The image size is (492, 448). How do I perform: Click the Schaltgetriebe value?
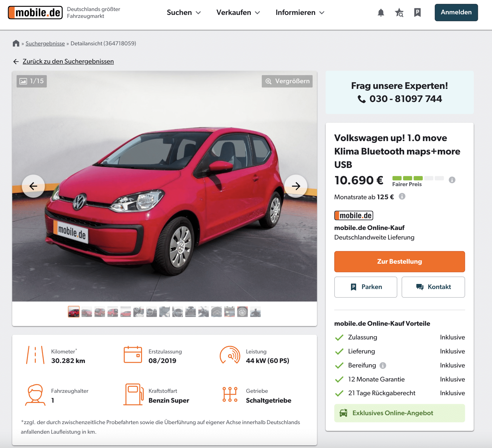(x=269, y=401)
